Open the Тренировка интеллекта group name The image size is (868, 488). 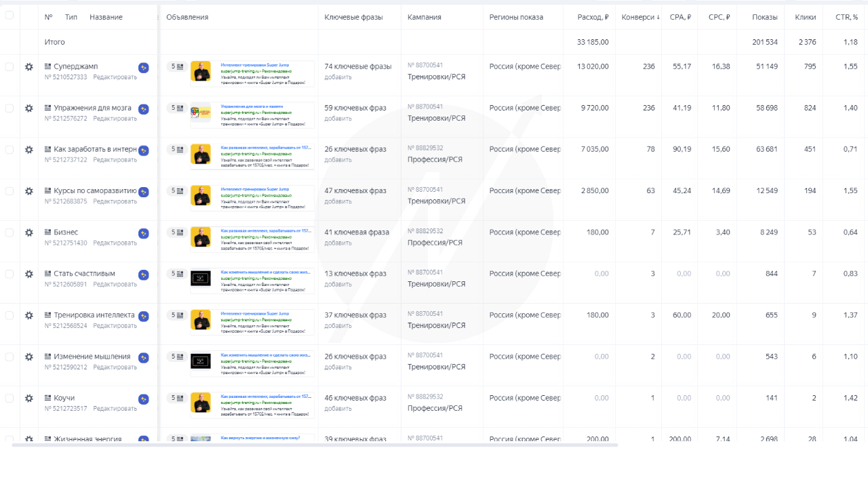(94, 314)
